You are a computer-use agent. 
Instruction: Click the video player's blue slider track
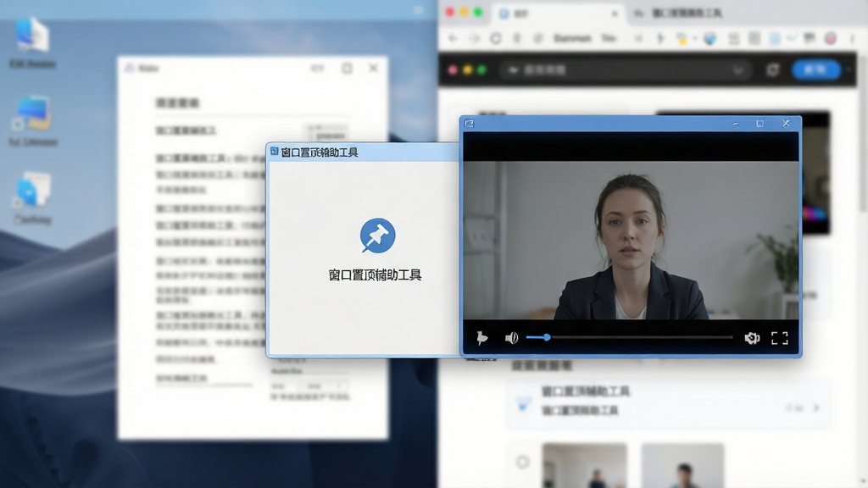click(x=629, y=337)
